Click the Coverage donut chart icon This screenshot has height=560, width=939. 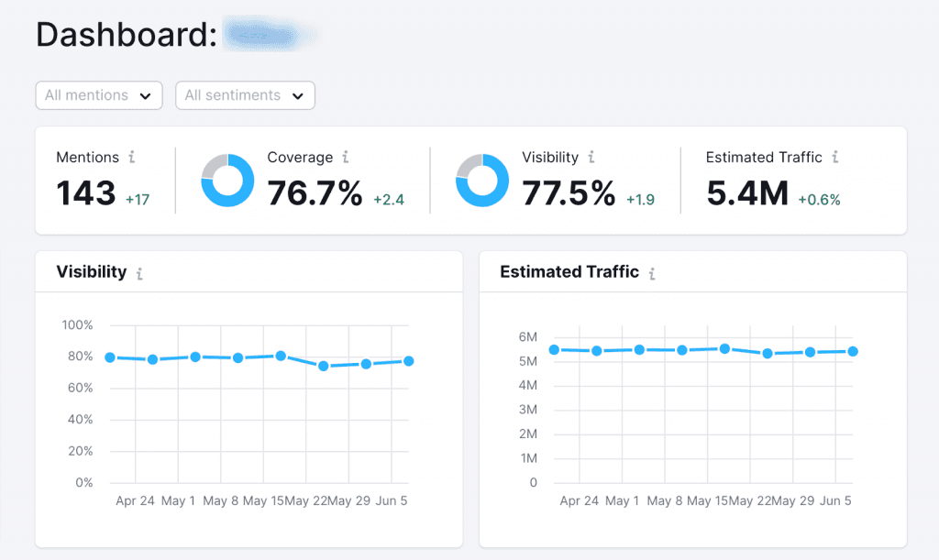(227, 181)
